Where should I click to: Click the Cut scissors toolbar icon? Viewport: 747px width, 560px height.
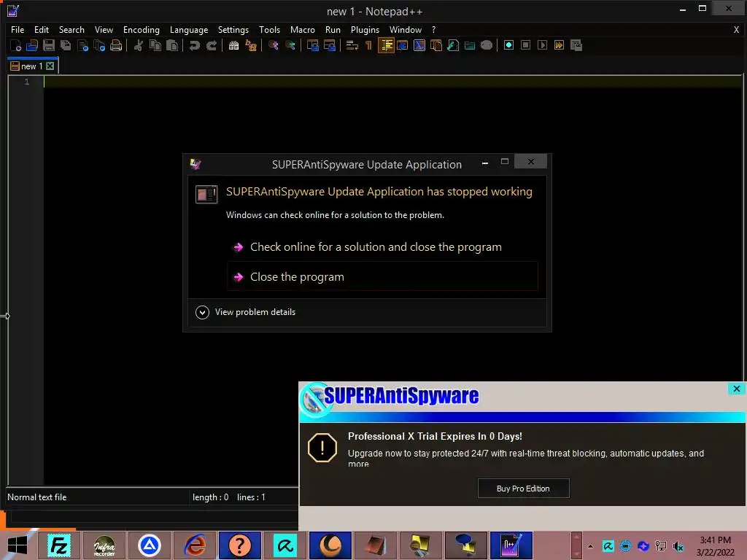[138, 46]
